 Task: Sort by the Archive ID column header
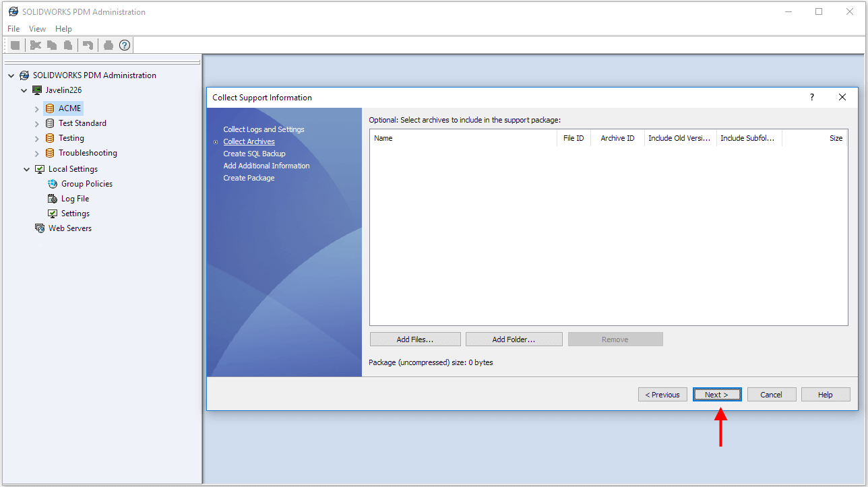pyautogui.click(x=618, y=138)
